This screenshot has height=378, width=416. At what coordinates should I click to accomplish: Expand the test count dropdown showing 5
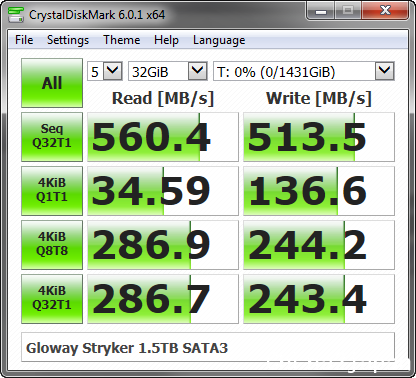(x=105, y=71)
